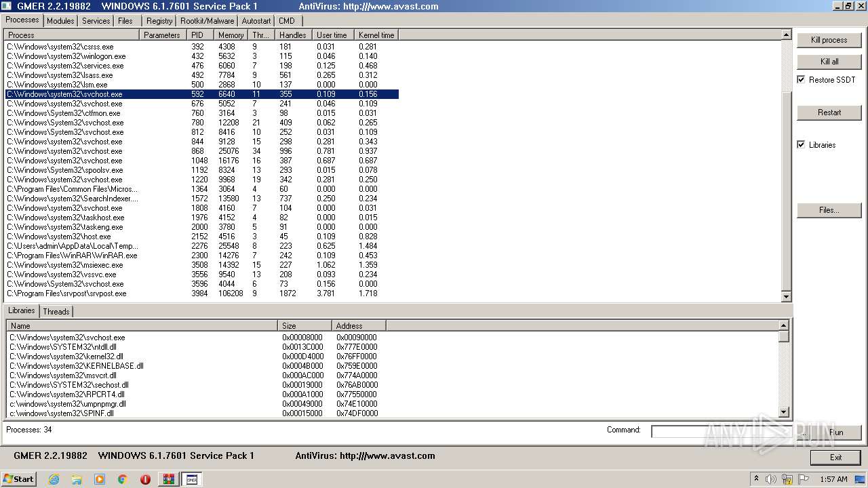Open the Registry tab
Image resolution: width=868 pixels, height=488 pixels.
pos(159,21)
